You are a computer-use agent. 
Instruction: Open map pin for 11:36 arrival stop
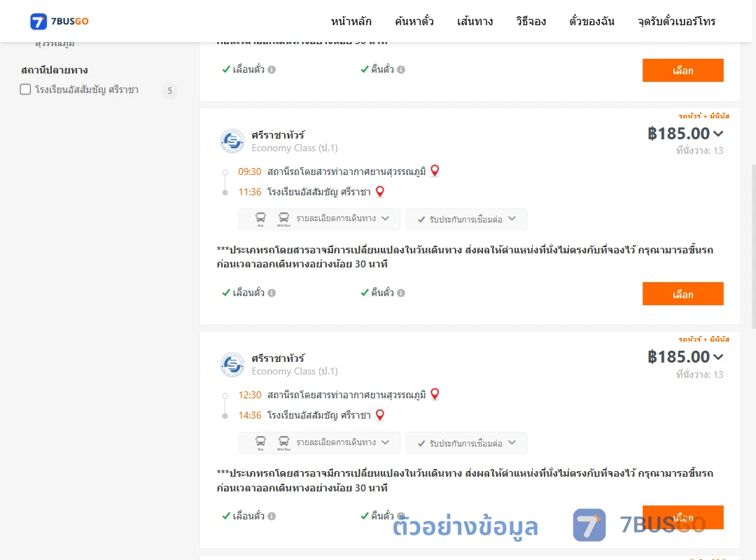pyautogui.click(x=380, y=192)
